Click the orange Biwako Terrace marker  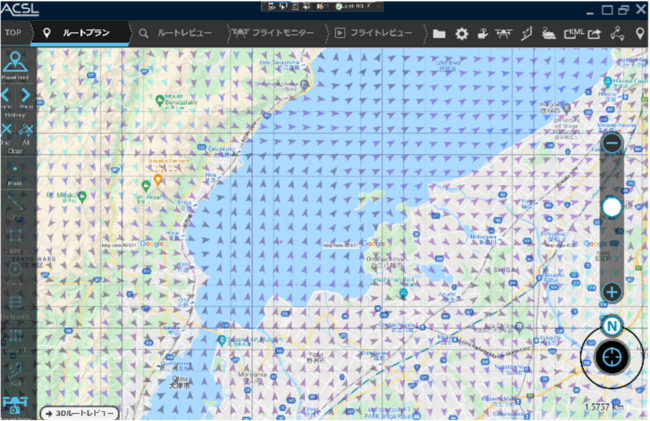[x=158, y=179]
